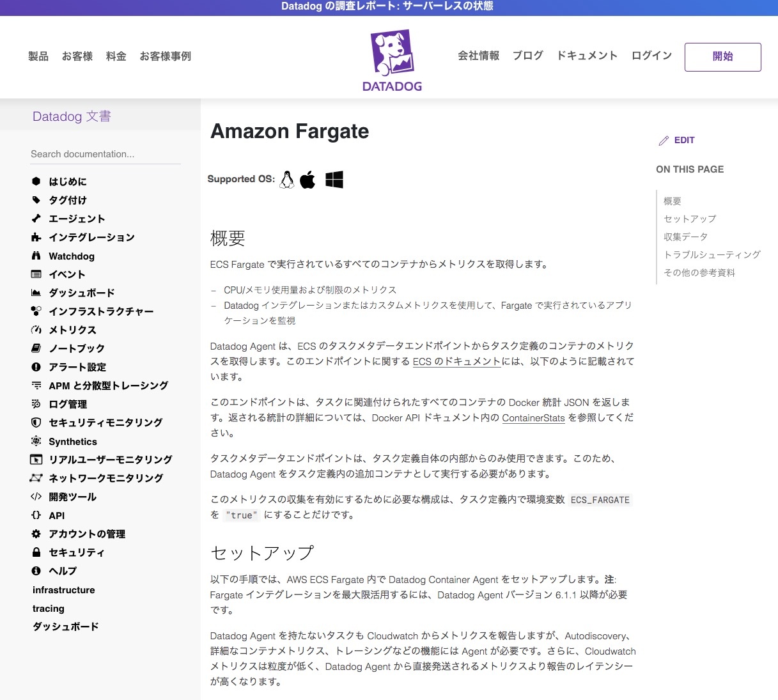Click the アカウントの管理 gear icon
This screenshot has width=778, height=700.
tap(36, 534)
